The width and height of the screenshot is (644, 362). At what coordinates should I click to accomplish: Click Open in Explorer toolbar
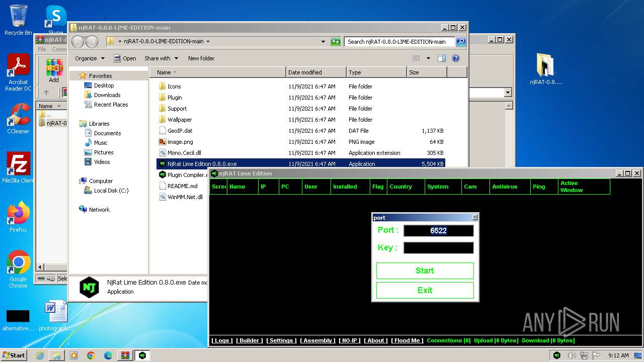(125, 58)
